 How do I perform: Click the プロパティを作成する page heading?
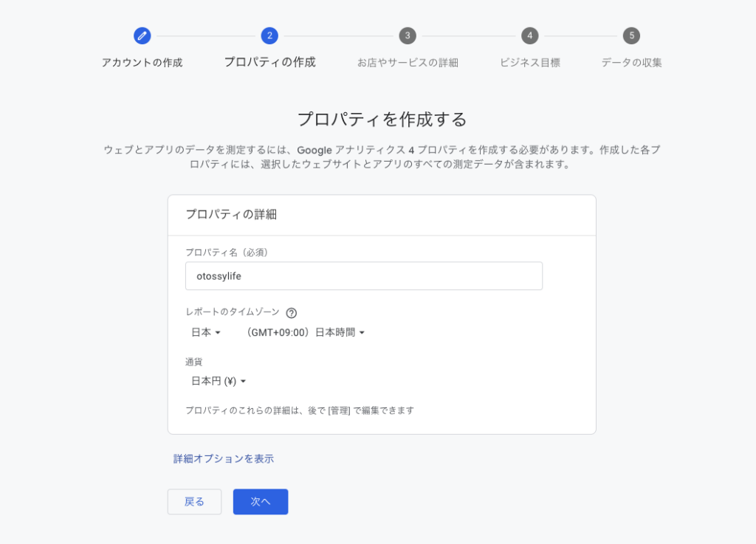pyautogui.click(x=382, y=120)
